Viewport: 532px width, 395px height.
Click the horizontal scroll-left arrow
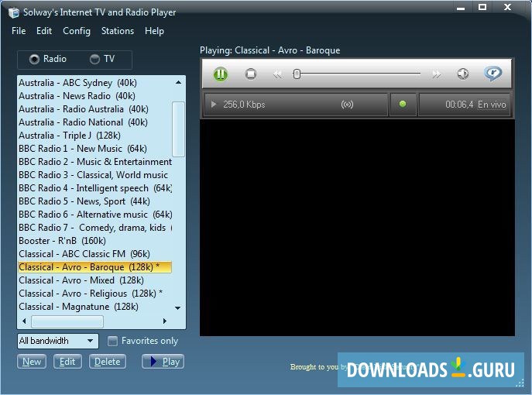(24, 321)
